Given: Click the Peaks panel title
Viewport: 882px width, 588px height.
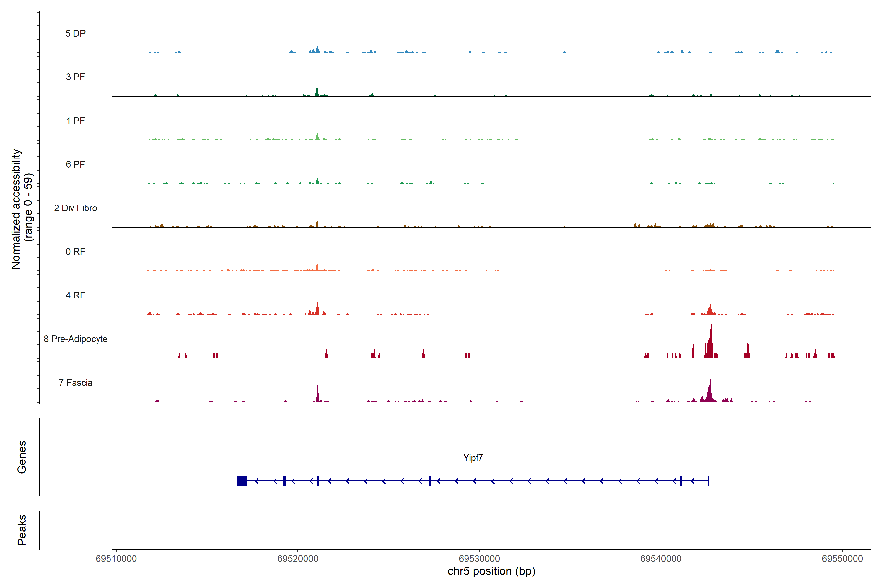Looking at the screenshot, I should (22, 530).
